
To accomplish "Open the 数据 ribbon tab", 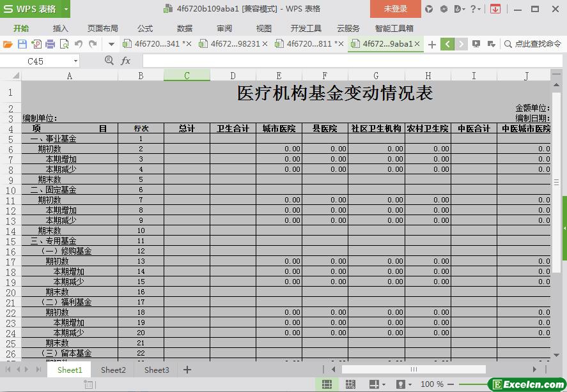I will 185,28.
